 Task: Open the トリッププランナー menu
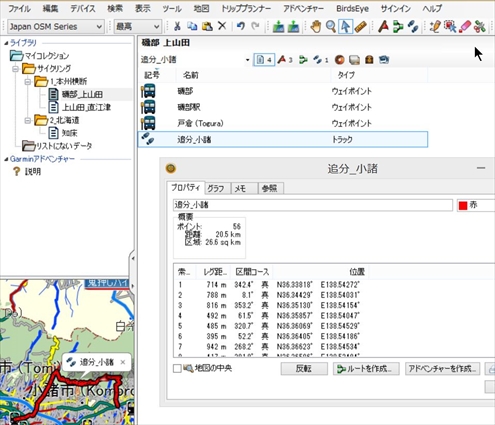click(246, 8)
